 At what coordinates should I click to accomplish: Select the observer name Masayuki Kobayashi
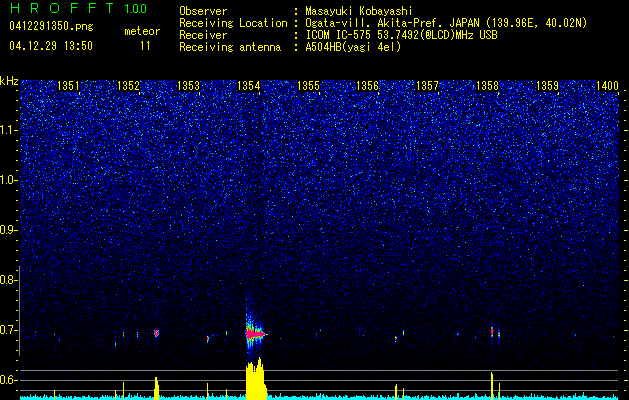(x=359, y=11)
